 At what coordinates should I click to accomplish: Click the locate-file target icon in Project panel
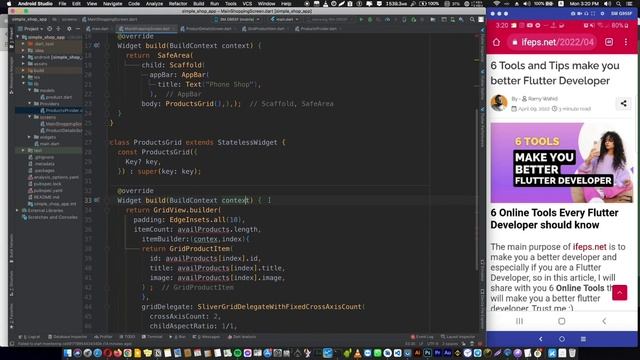(x=49, y=29)
